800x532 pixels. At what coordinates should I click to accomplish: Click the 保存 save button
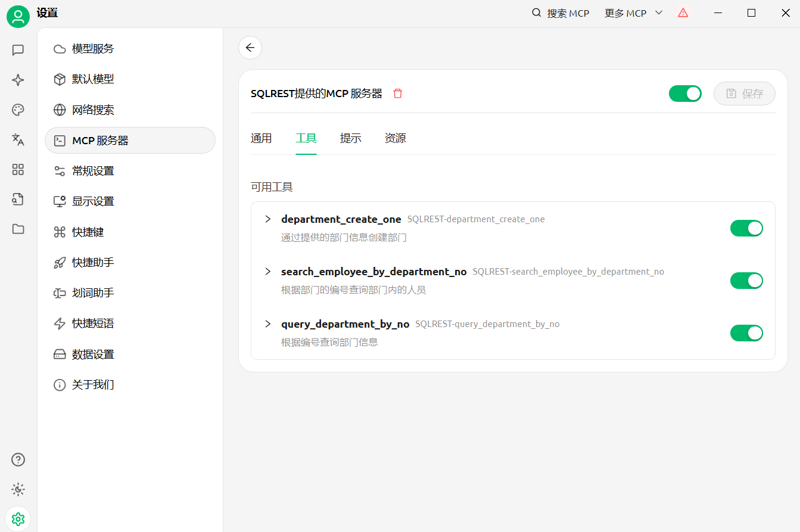point(745,94)
